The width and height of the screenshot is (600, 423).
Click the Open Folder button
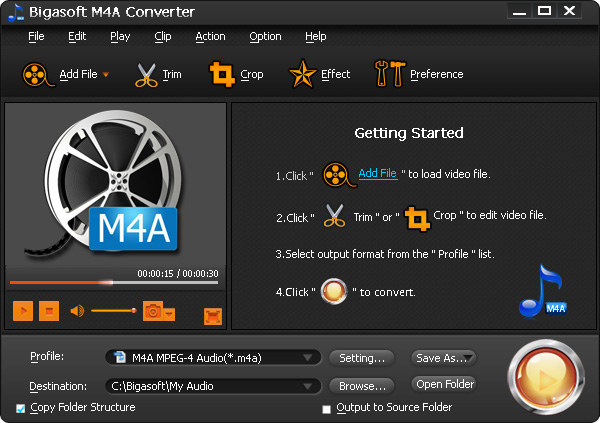tap(443, 384)
